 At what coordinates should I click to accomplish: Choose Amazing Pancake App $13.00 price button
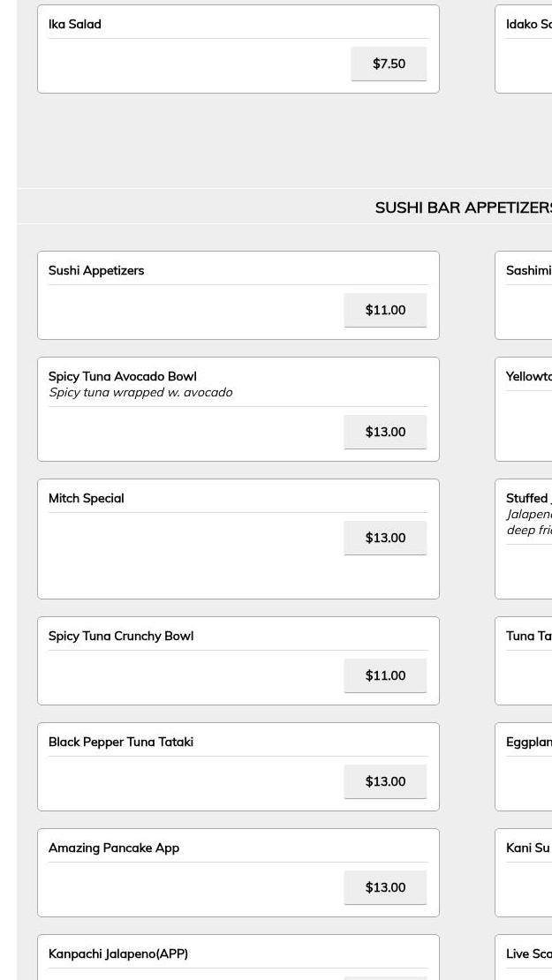point(385,887)
